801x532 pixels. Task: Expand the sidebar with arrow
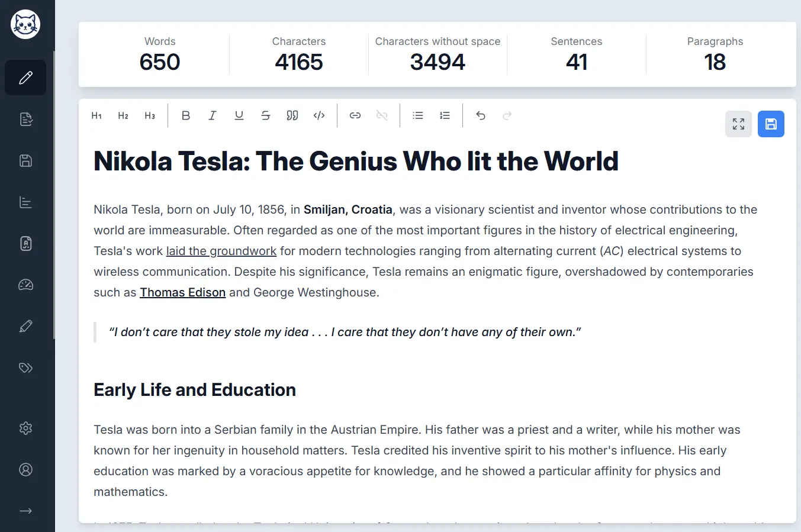(x=25, y=511)
